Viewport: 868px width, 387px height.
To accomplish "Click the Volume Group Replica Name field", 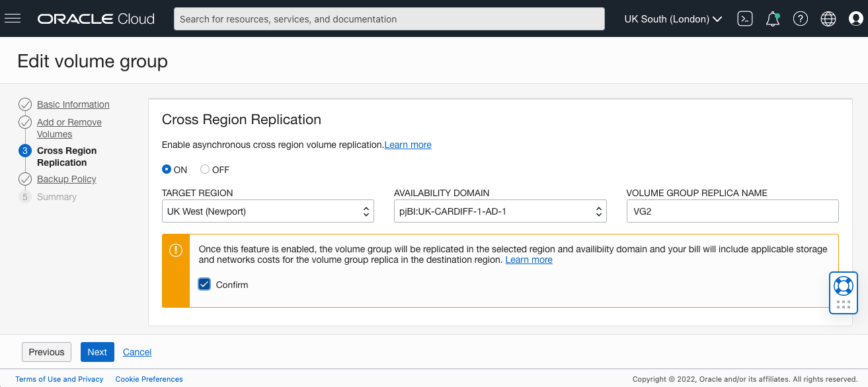I will click(x=732, y=211).
